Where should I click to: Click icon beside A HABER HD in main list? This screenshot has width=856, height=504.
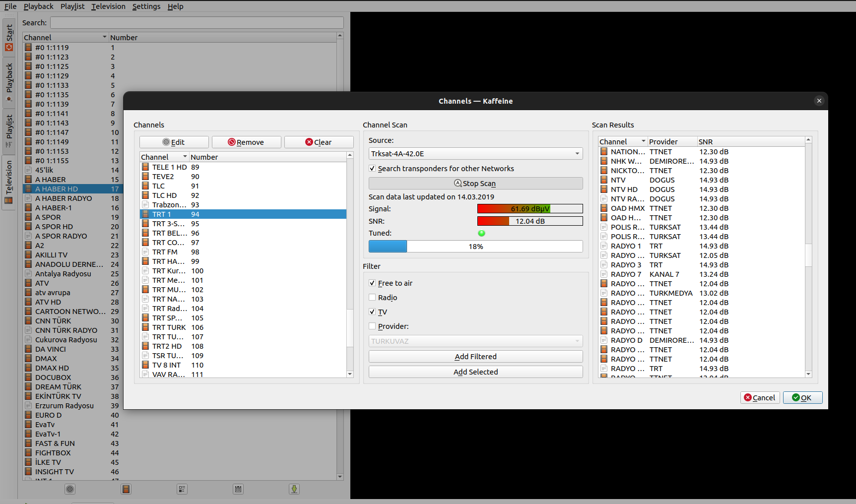click(x=28, y=189)
